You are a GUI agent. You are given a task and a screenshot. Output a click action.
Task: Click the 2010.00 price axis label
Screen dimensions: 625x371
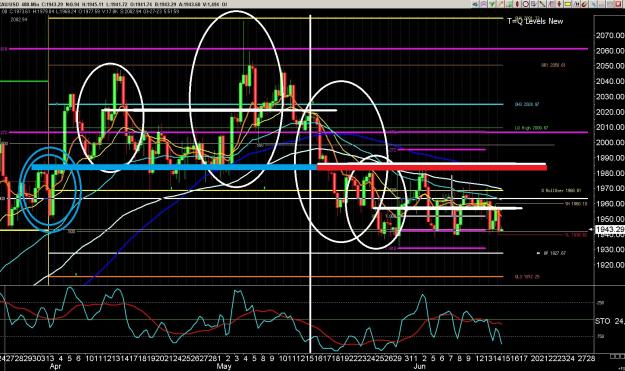coord(610,127)
